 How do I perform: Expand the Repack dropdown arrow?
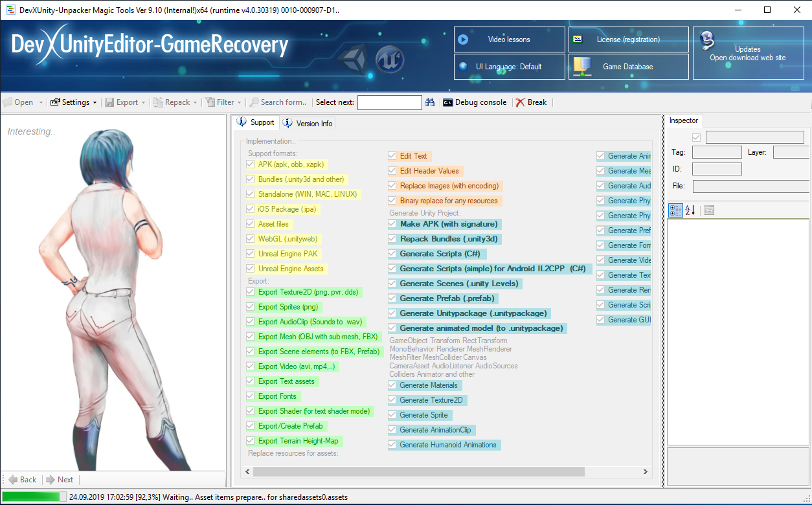(195, 102)
